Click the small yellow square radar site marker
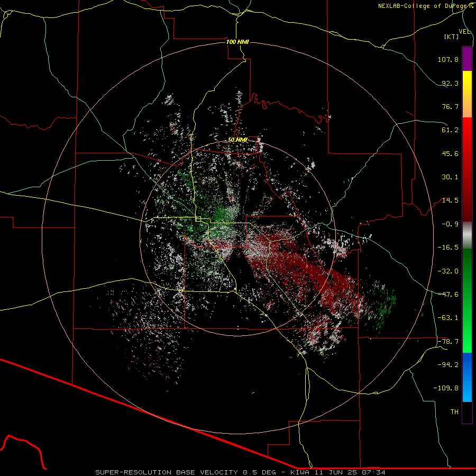The width and height of the screenshot is (476, 476). coord(198,219)
